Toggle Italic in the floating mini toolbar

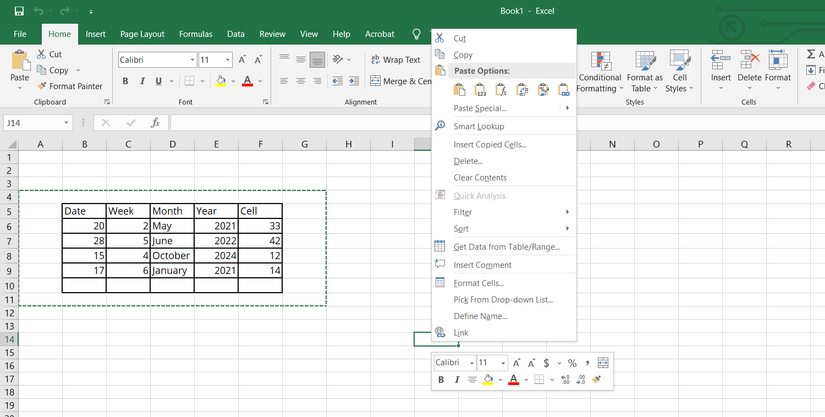pyautogui.click(x=456, y=380)
